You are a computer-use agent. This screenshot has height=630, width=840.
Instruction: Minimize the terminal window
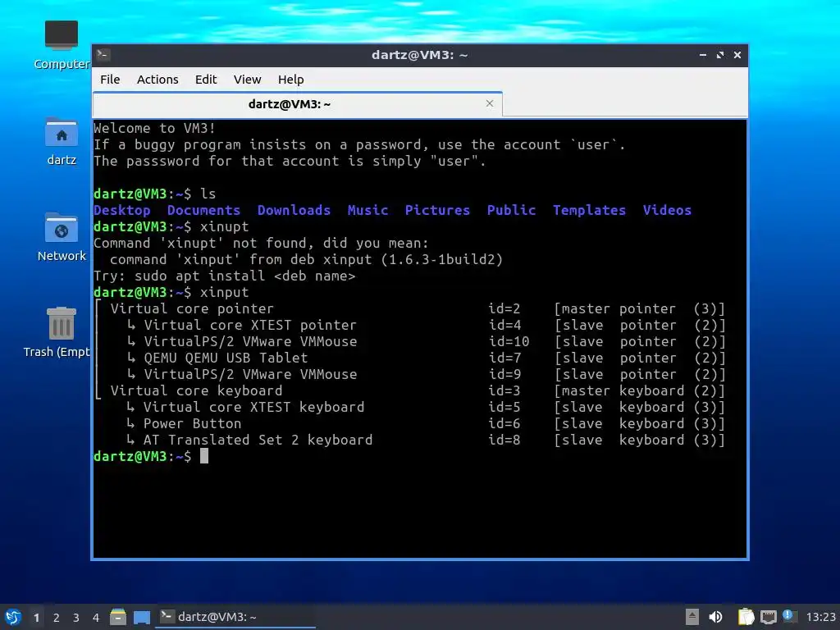tap(703, 55)
